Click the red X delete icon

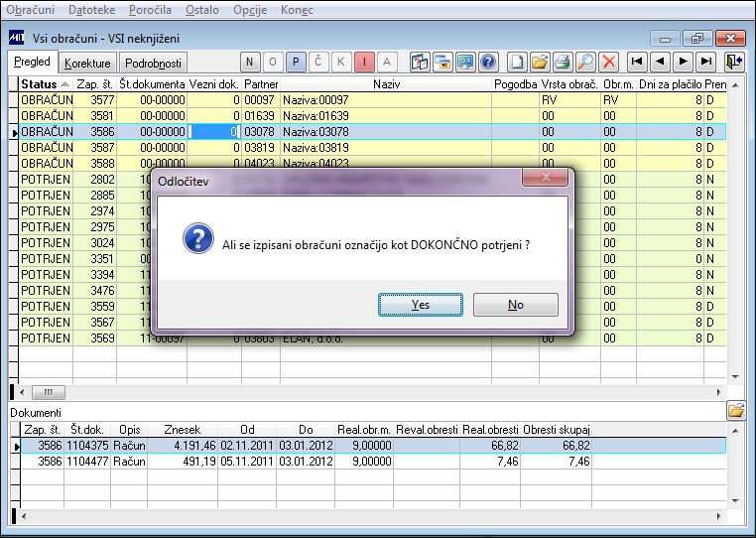[x=609, y=63]
